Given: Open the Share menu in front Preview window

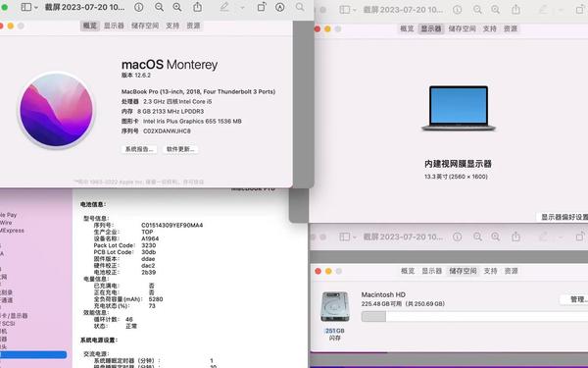Looking at the screenshot, I should 197,7.
